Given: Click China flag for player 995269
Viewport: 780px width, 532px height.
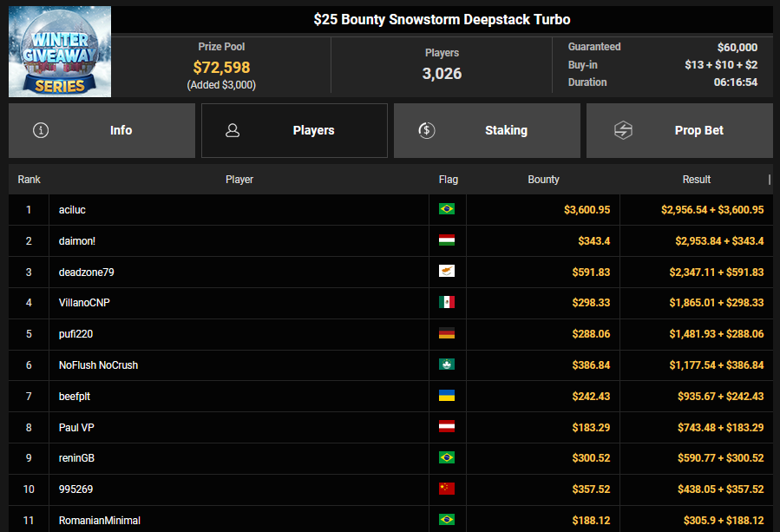Looking at the screenshot, I should pos(447,489).
